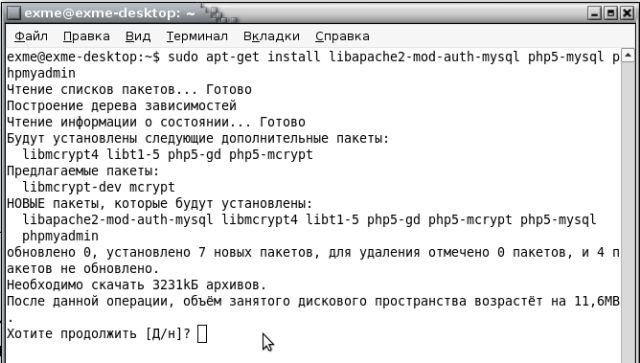
Task: Click the exme@exme-desktop title bar text
Action: (x=109, y=13)
